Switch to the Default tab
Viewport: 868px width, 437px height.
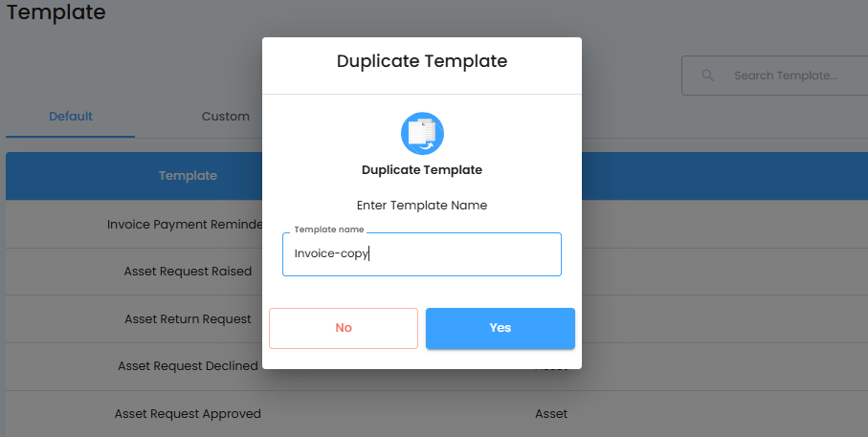(x=71, y=117)
